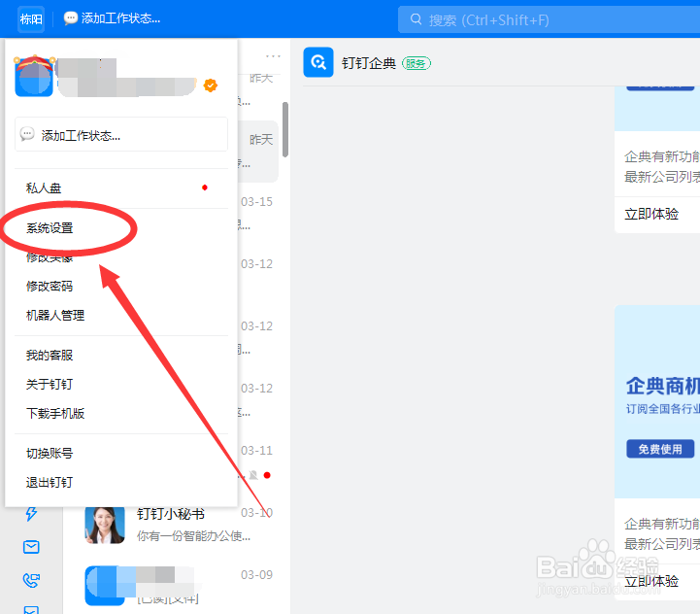Click the lower 立即体验 link

(651, 581)
